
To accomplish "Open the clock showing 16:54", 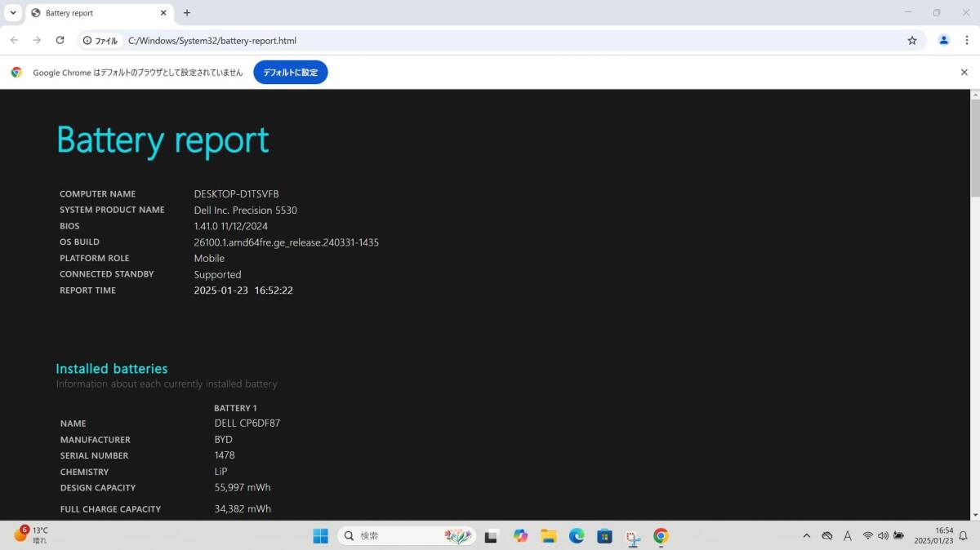I will tap(933, 535).
